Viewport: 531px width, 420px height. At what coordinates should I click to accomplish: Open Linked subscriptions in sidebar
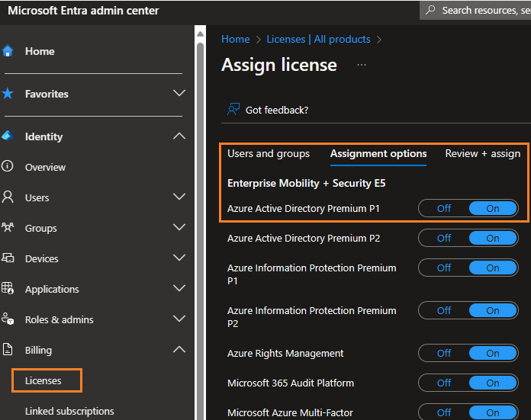(x=69, y=411)
